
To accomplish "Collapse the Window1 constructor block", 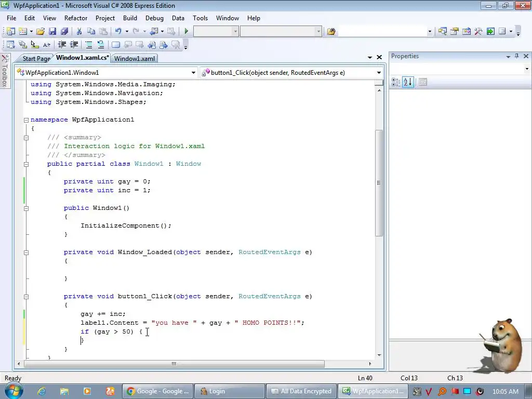I will click(x=26, y=208).
